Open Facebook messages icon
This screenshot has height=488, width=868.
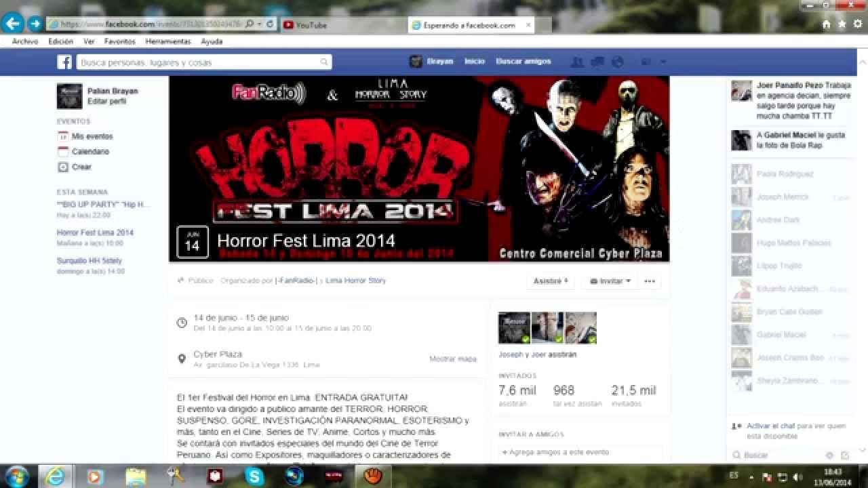tap(597, 62)
